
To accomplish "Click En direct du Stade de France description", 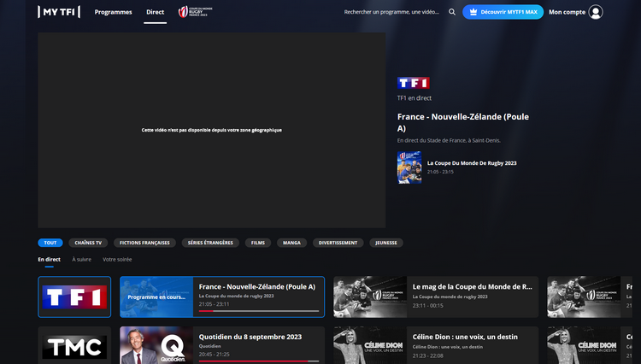I will pyautogui.click(x=449, y=140).
